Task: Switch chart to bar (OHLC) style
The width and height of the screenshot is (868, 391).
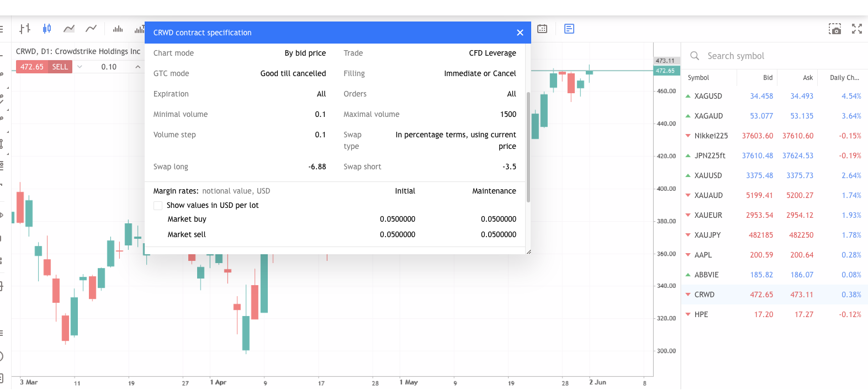Action: coord(25,29)
